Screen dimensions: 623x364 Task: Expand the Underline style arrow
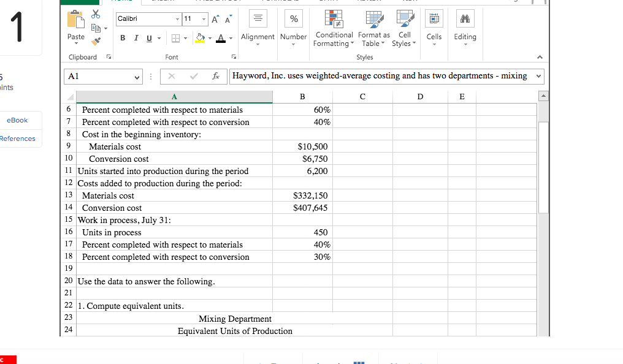click(x=159, y=39)
